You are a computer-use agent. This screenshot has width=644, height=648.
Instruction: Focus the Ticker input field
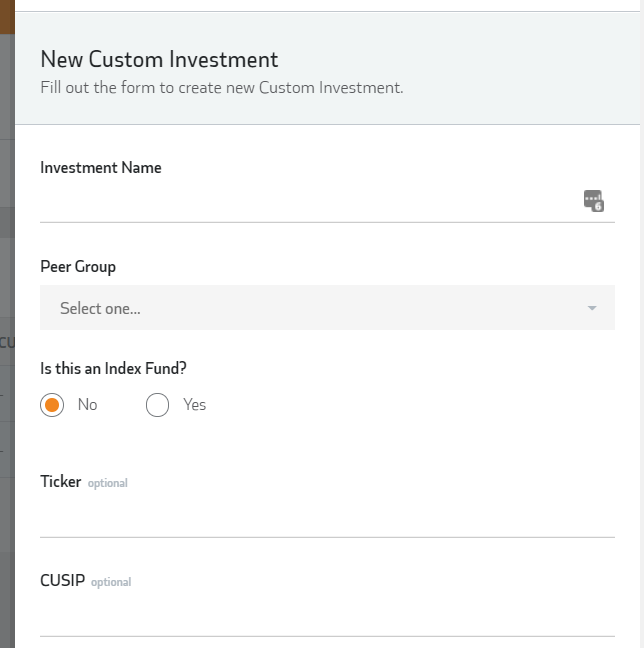(x=327, y=518)
